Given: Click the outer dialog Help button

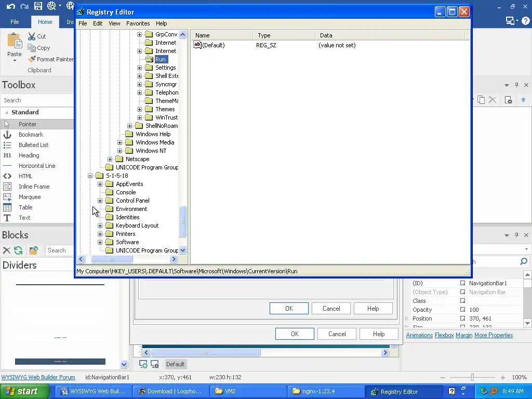Looking at the screenshot, I should point(379,334).
